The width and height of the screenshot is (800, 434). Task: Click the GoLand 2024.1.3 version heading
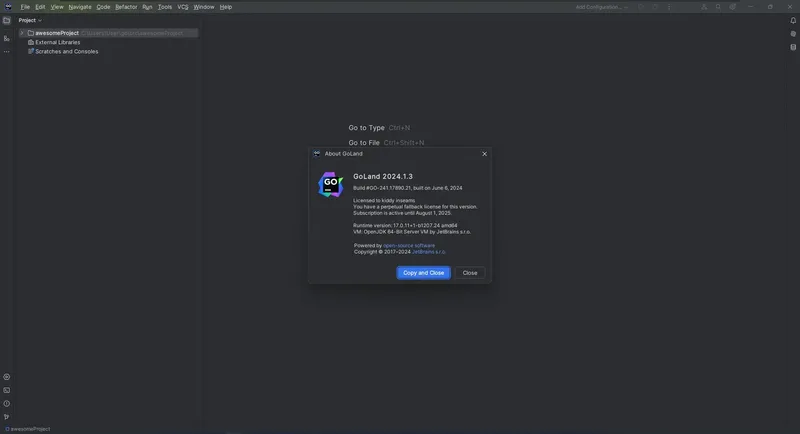383,176
